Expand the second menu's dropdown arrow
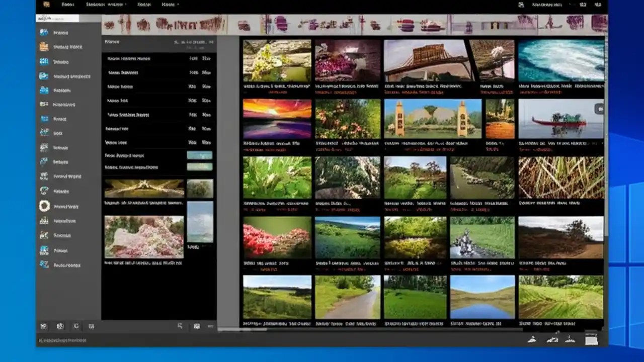Screen dimensions: 644x362 click(125, 4)
